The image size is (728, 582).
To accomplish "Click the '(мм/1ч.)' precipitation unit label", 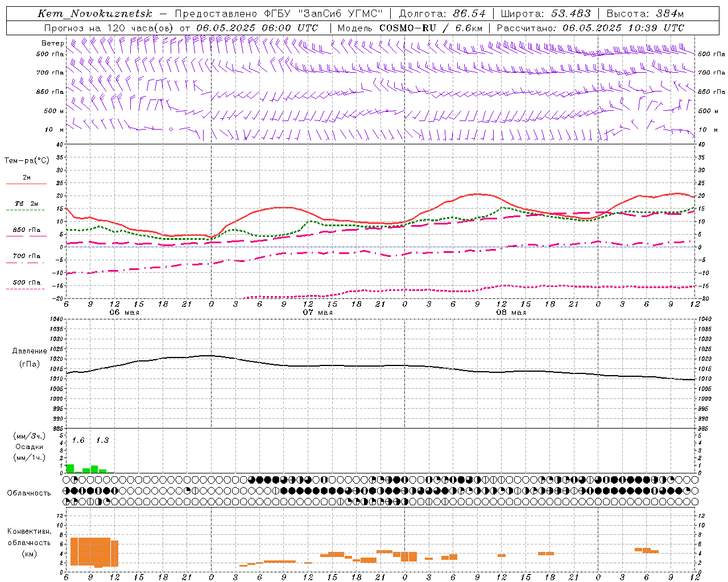I will 29,458.
